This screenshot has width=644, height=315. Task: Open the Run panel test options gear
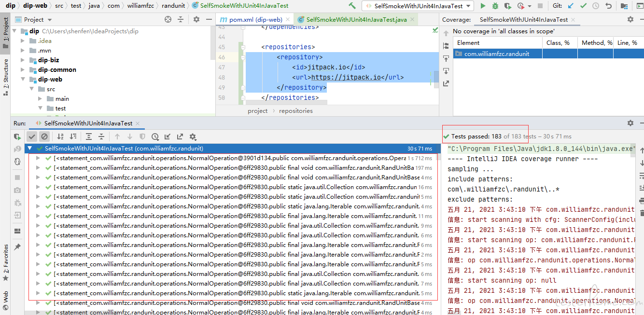click(193, 137)
